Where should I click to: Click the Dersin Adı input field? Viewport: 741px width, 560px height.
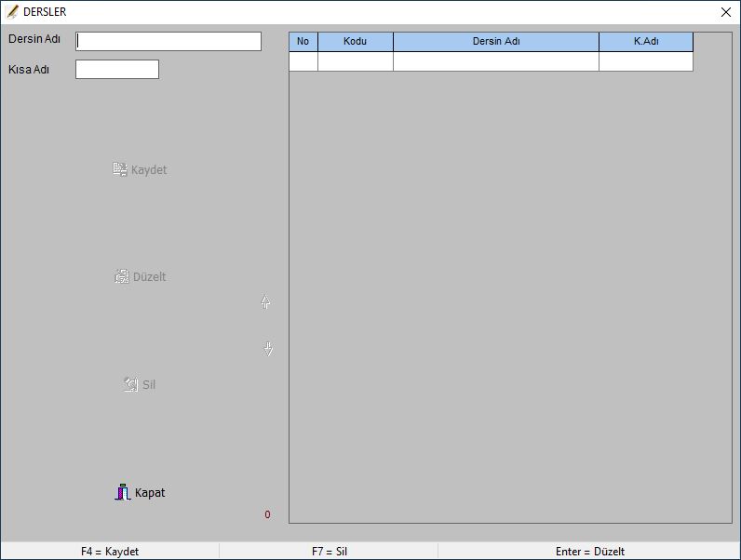click(x=168, y=42)
